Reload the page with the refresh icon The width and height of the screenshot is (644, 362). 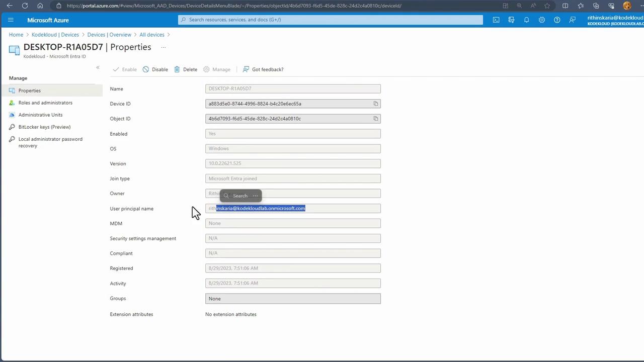click(25, 6)
